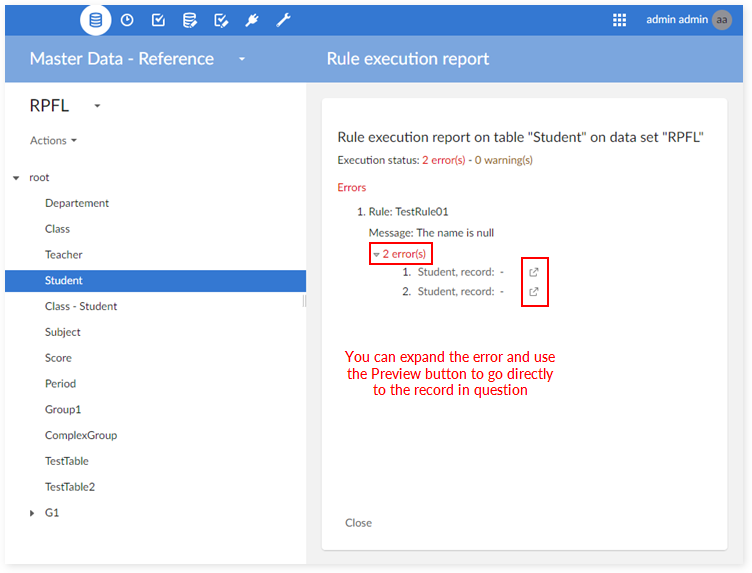Close the rule execution report
The width and height of the screenshot is (752, 573).
click(358, 523)
